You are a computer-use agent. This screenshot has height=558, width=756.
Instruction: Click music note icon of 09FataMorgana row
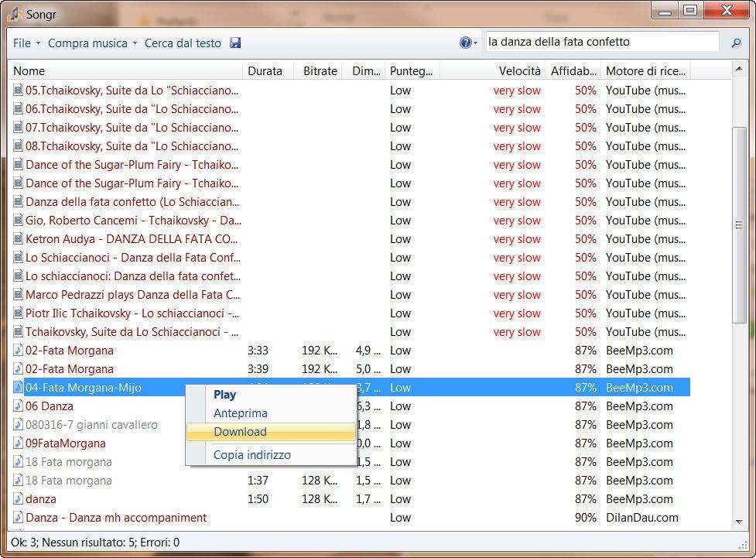pos(18,443)
